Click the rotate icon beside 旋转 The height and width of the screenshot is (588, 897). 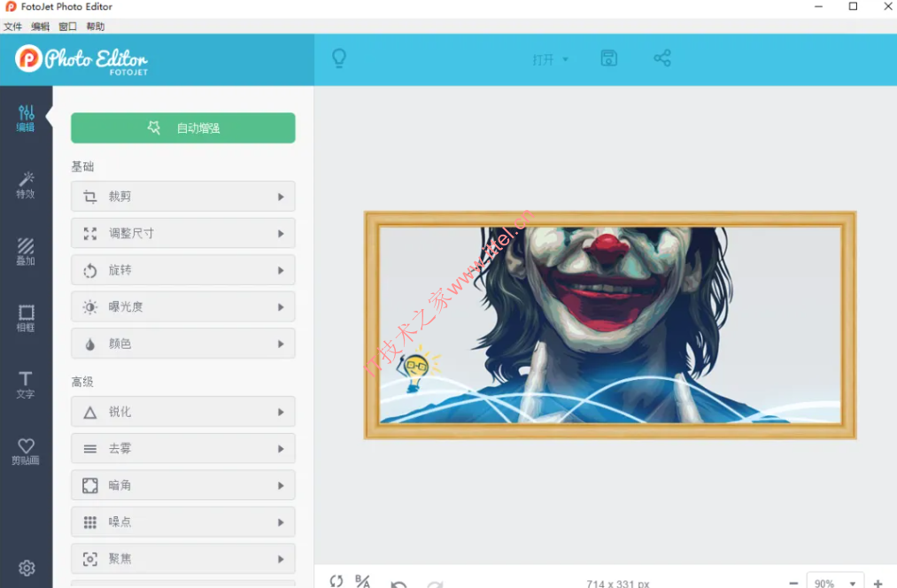point(89,270)
